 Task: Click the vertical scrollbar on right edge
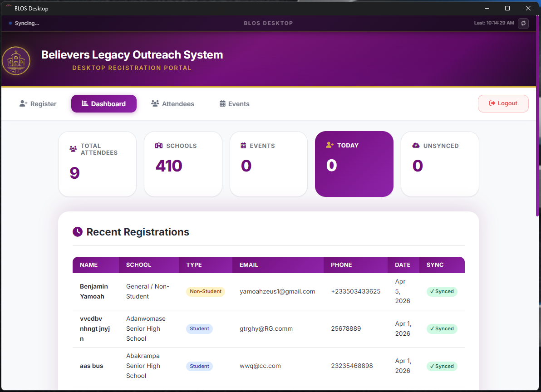click(x=538, y=113)
